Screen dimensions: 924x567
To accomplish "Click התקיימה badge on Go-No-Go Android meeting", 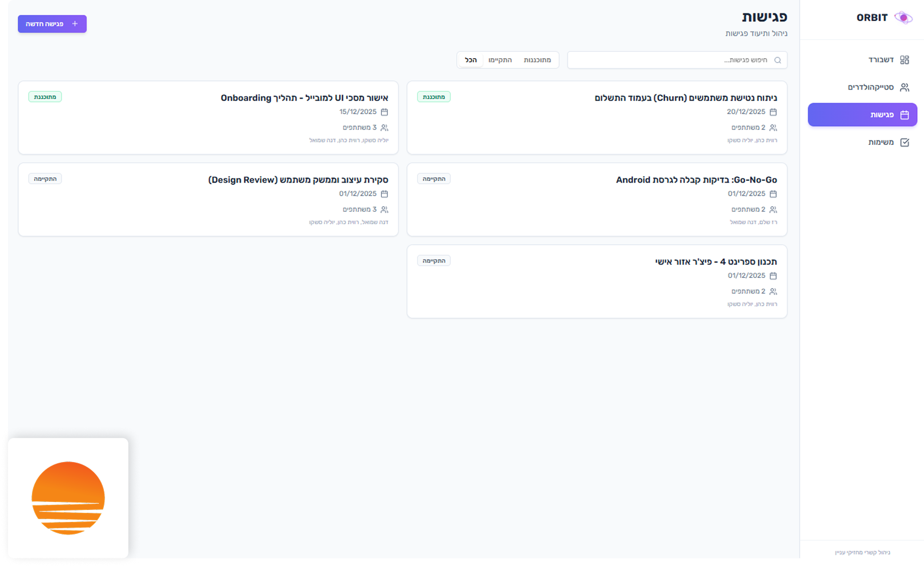I will coord(434,179).
